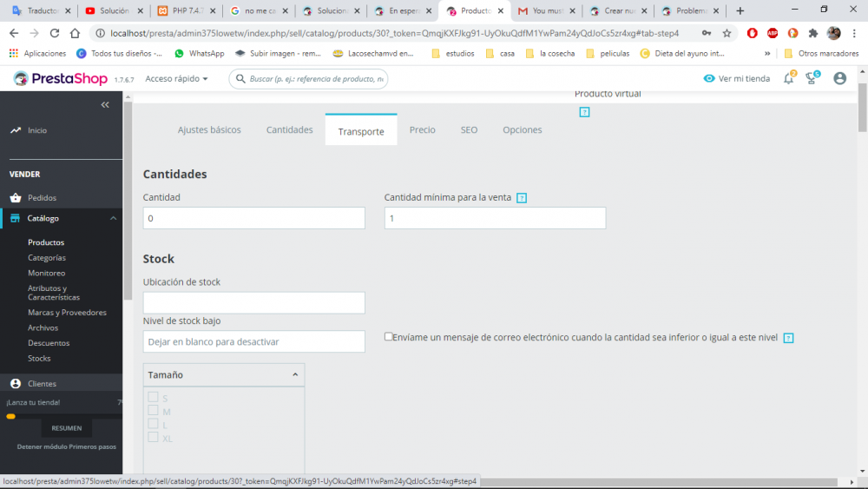Select the Transporte tab
868x489 pixels.
click(x=361, y=130)
